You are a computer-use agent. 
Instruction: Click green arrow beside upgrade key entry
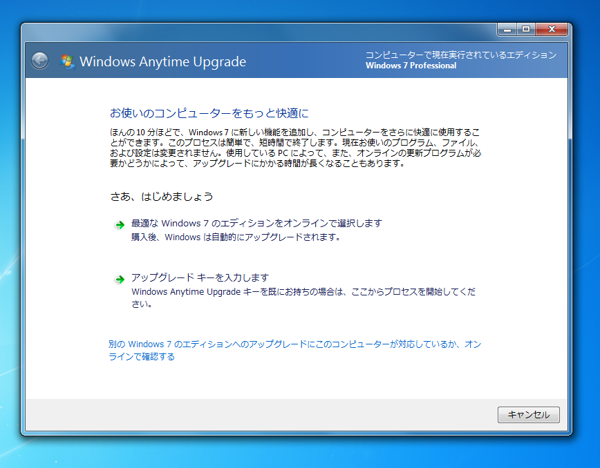click(x=120, y=279)
